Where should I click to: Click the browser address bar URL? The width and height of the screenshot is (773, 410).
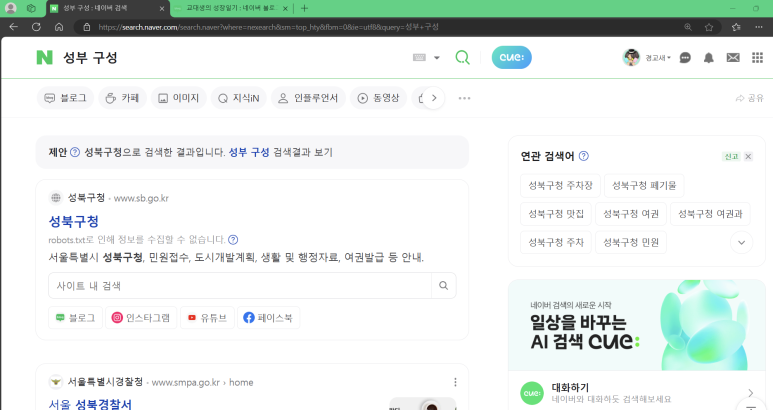tap(268, 27)
